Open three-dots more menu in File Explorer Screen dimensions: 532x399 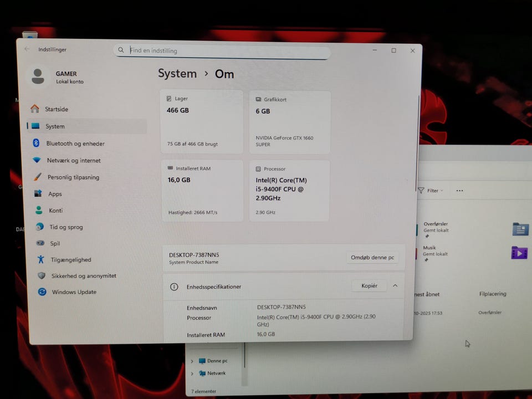[x=459, y=191]
